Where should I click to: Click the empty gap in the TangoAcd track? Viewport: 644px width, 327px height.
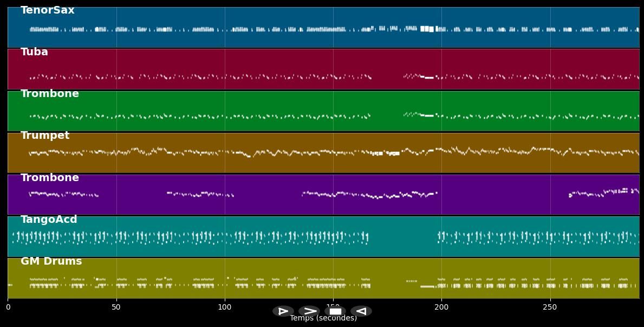tap(403, 237)
